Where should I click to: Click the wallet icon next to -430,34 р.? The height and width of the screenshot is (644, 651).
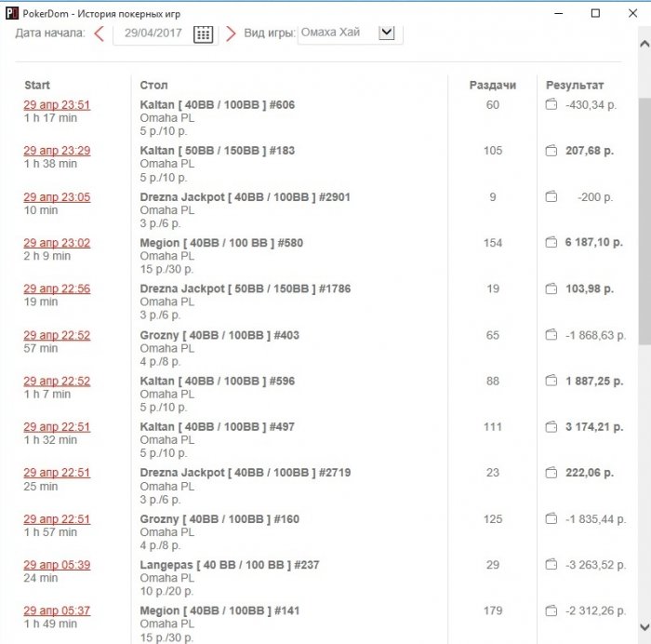(x=551, y=104)
